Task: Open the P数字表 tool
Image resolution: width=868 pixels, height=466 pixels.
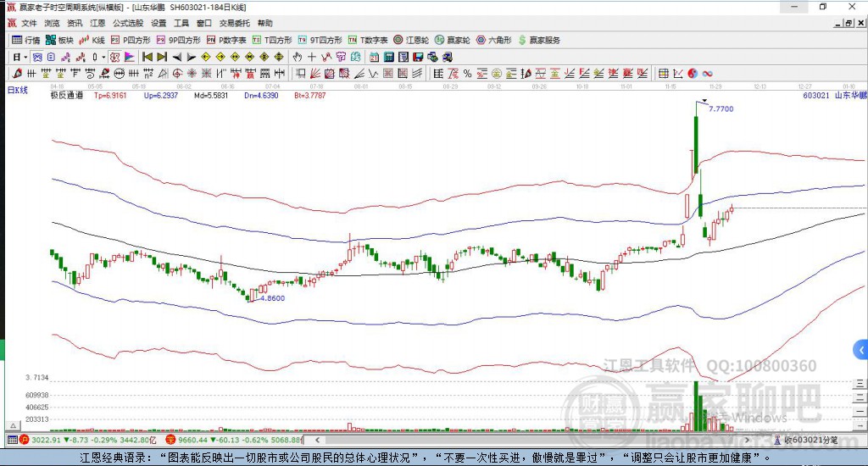Action: point(226,40)
